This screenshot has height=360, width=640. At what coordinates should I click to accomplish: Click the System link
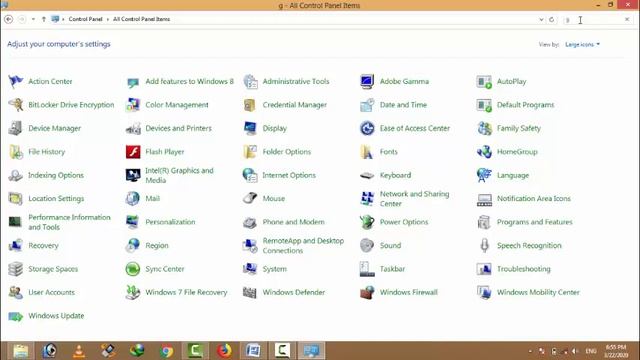(x=275, y=269)
